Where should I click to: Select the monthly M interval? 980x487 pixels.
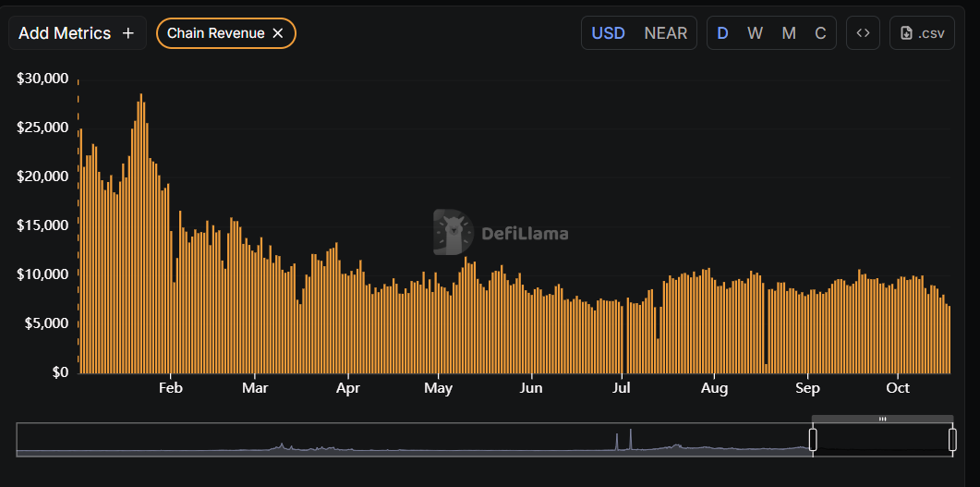[788, 33]
